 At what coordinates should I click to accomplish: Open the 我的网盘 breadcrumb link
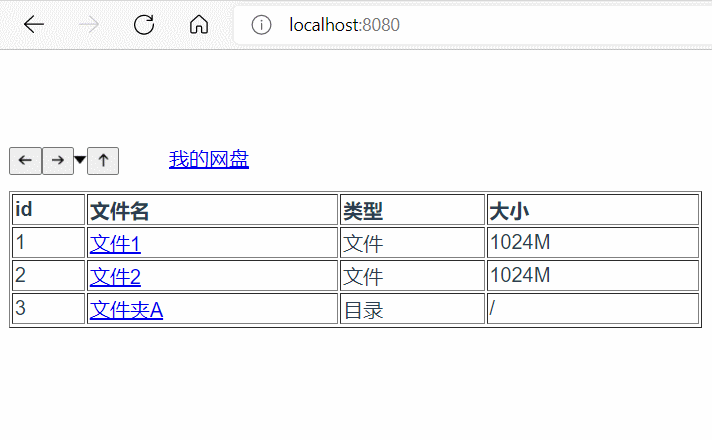pos(208,159)
